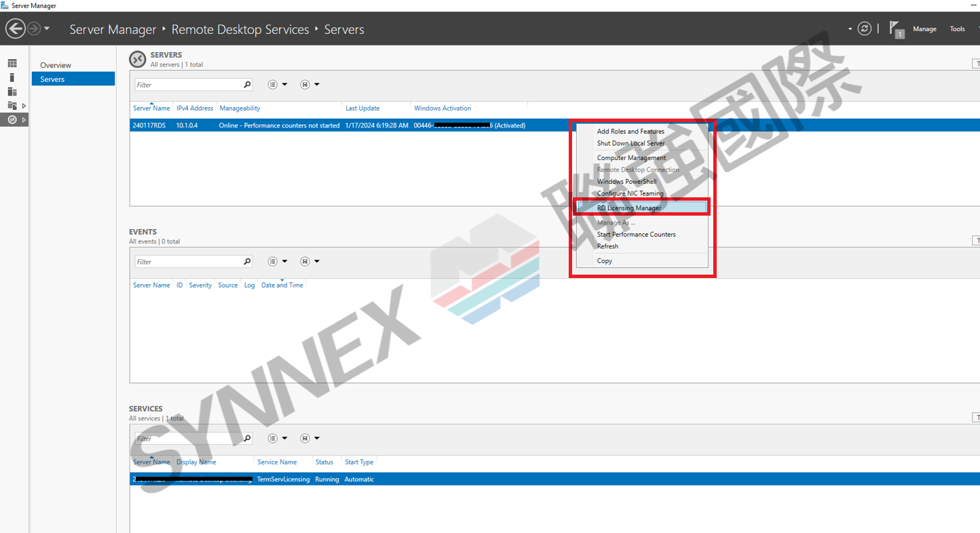
Task: Sort services by Status column
Action: coord(324,462)
